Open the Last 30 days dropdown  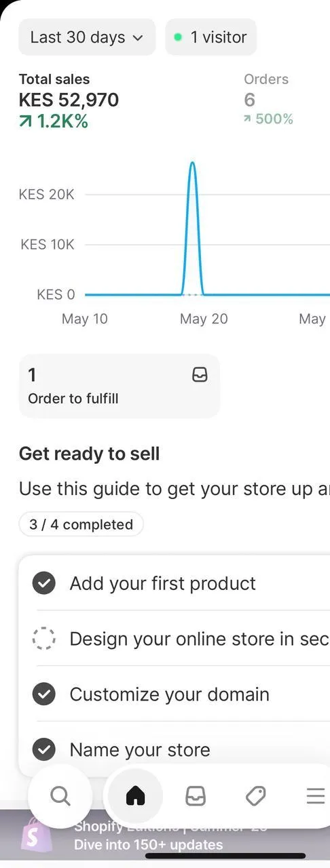click(87, 37)
